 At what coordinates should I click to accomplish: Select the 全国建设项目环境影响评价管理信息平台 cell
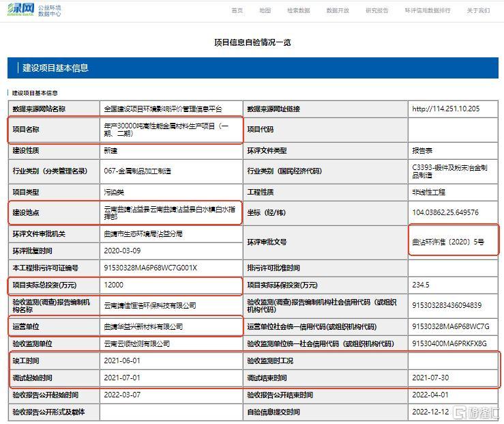coord(171,109)
